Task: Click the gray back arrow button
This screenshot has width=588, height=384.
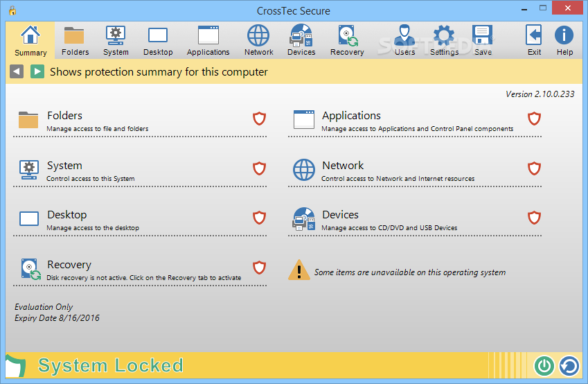Action: click(17, 71)
